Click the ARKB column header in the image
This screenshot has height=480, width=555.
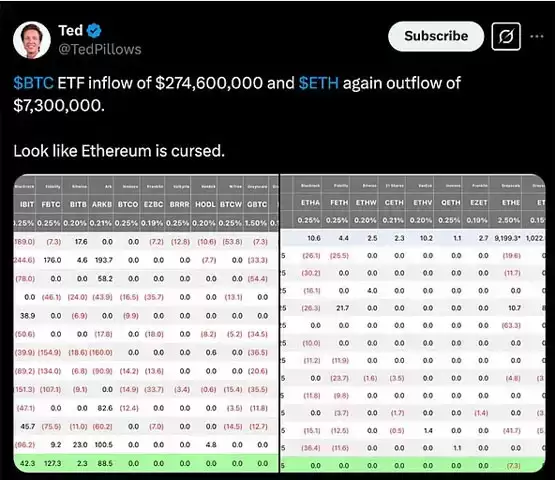(102, 205)
